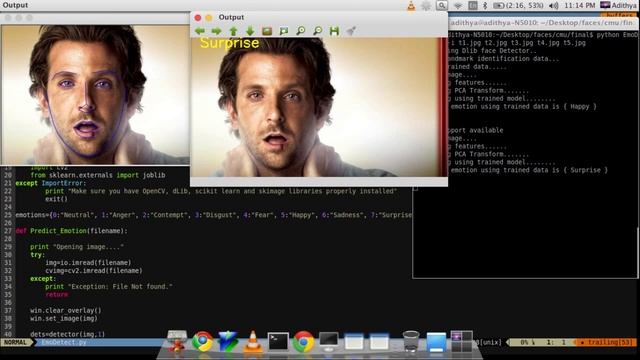640x360 pixels.
Task: Click the green up arrow in Output toolbar
Action: point(233,31)
